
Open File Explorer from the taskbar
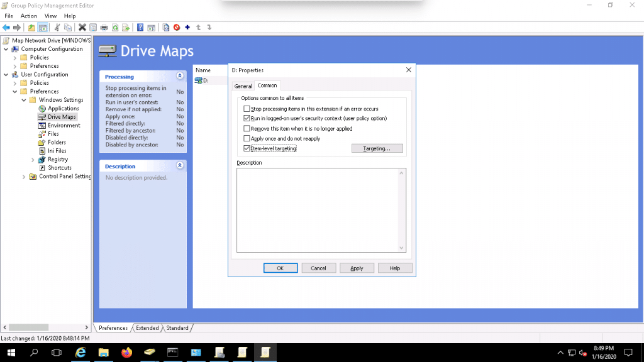coord(104,353)
